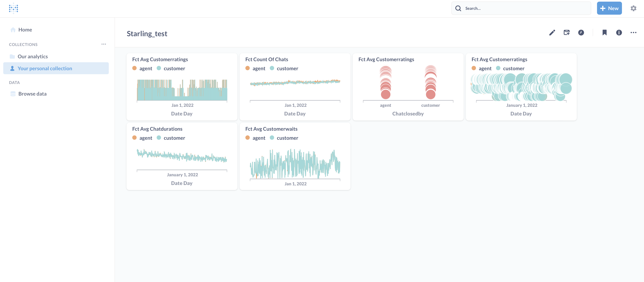The image size is (644, 282).
Task: Click the Fct Avg Chatdurations line chart
Action: (182, 156)
